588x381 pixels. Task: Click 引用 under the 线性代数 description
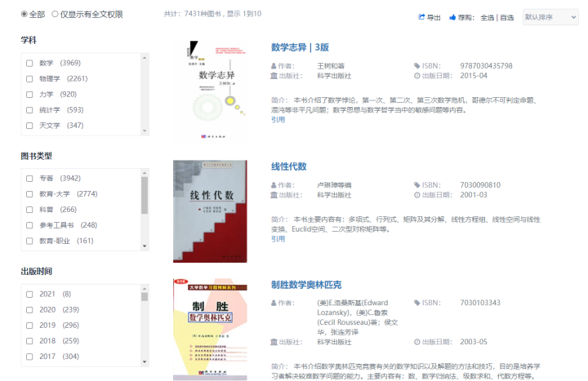click(x=278, y=239)
